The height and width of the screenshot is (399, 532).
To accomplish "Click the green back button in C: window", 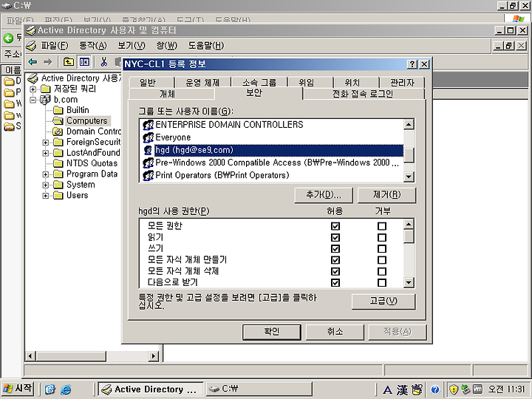I will (8, 38).
